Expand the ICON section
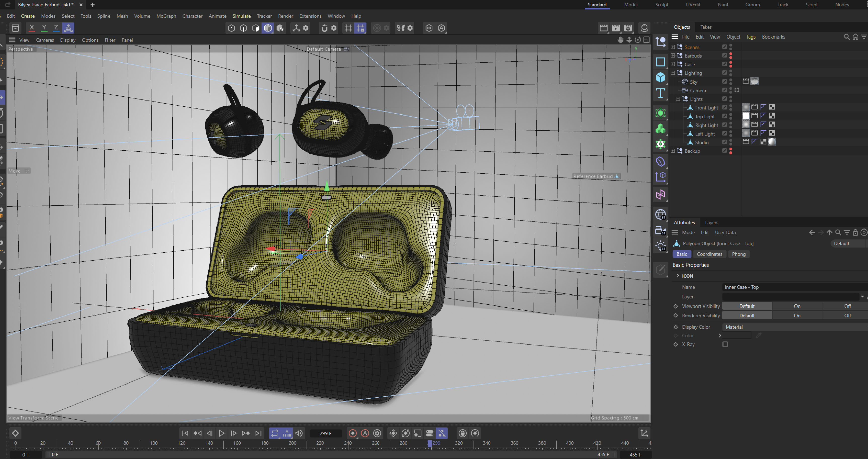The width and height of the screenshot is (868, 459). [x=678, y=276]
